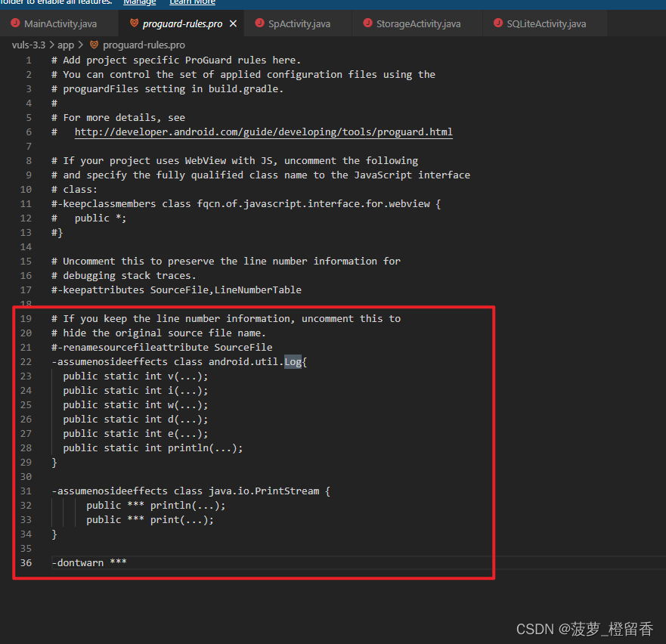This screenshot has width=666, height=644.
Task: Expand the vuls-3.3 breadcrumb segment
Action: point(29,45)
